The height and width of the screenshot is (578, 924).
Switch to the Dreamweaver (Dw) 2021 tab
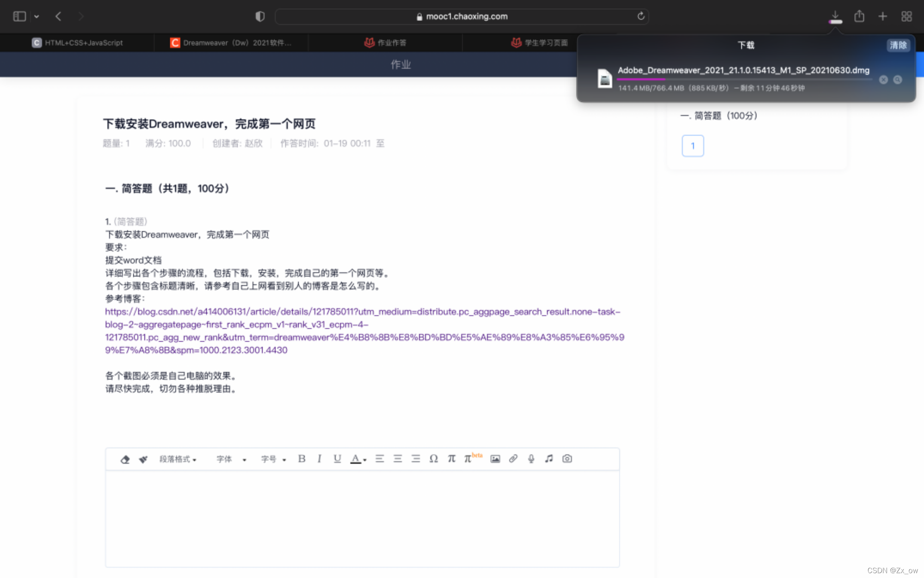[231, 43]
